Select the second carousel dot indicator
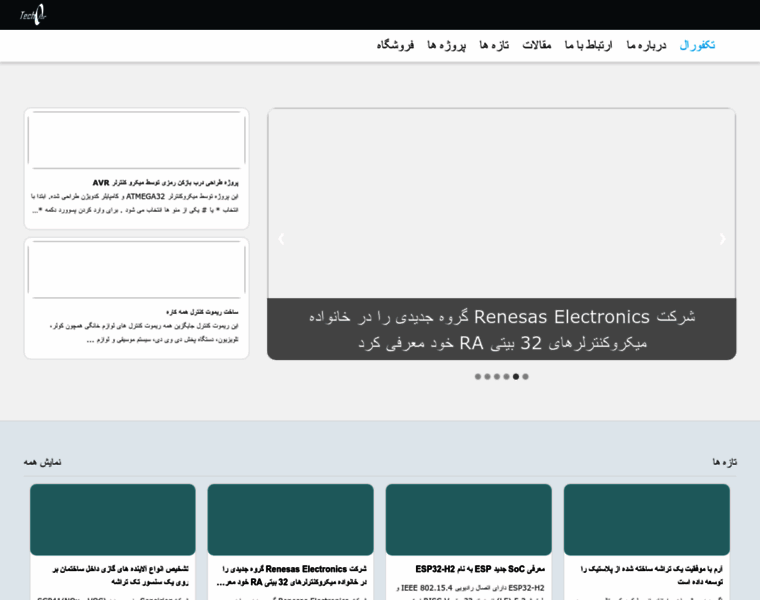Screen dimensions: 760x600 tap(487, 377)
